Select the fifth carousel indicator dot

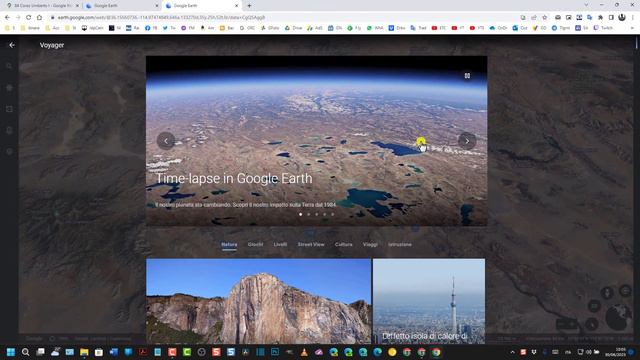333,214
